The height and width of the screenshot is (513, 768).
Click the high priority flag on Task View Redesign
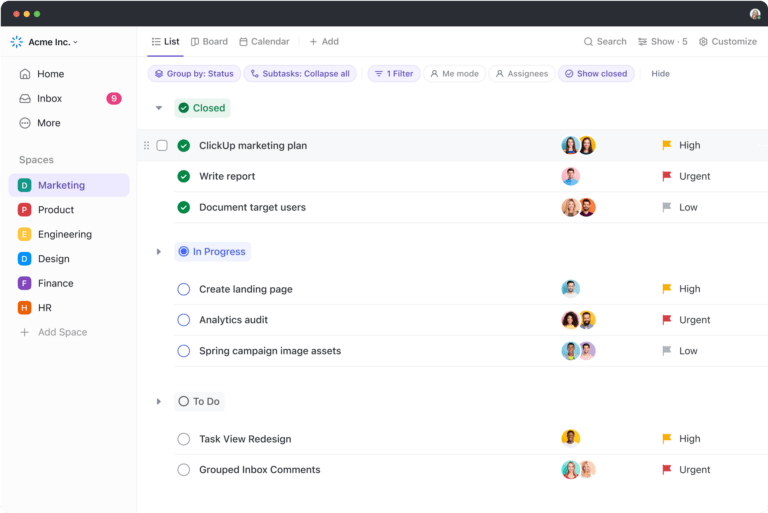pos(667,439)
